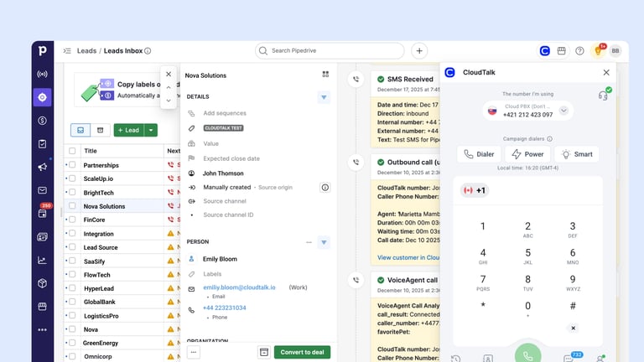Open Products cube icon in sidebar
The width and height of the screenshot is (644, 362).
pyautogui.click(x=42, y=283)
